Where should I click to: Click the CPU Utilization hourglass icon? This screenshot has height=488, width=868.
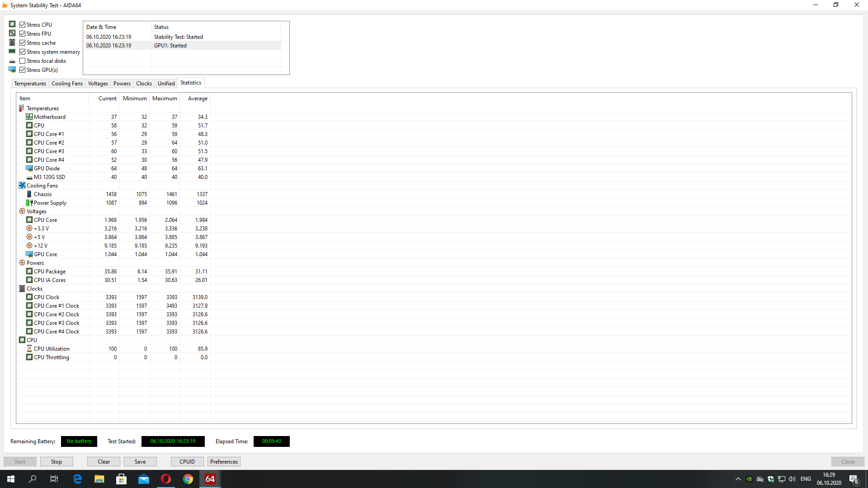coord(29,348)
